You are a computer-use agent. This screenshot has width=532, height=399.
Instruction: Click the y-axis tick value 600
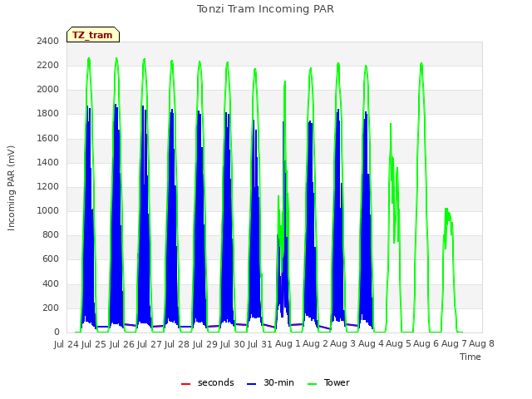(51, 259)
